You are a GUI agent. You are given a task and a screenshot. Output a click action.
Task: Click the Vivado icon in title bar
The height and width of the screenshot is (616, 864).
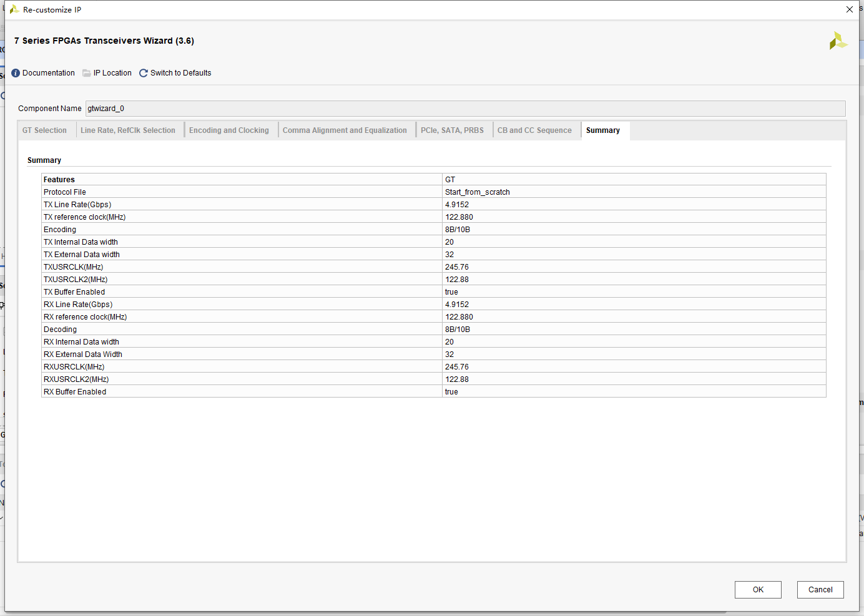(x=14, y=9)
